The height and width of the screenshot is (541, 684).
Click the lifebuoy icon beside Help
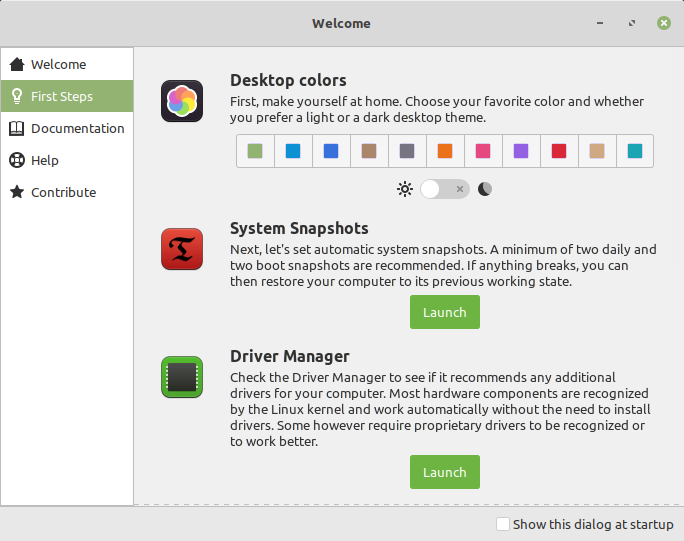(16, 160)
